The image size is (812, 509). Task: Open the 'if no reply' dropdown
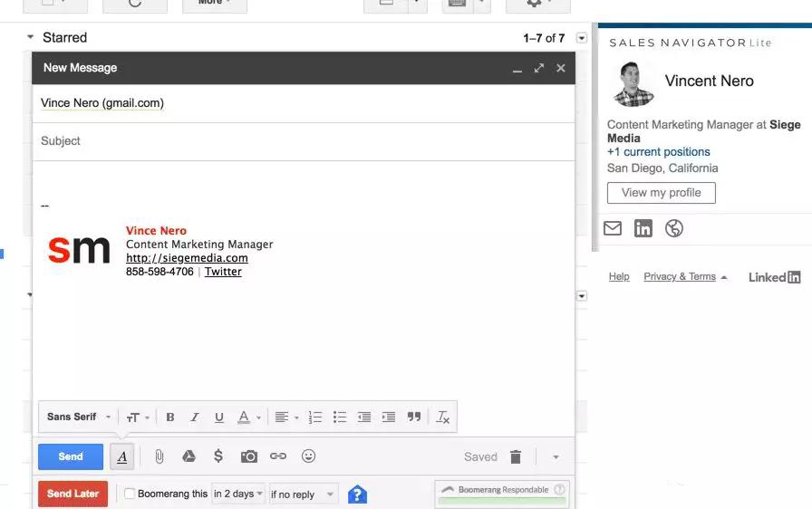[303, 495]
